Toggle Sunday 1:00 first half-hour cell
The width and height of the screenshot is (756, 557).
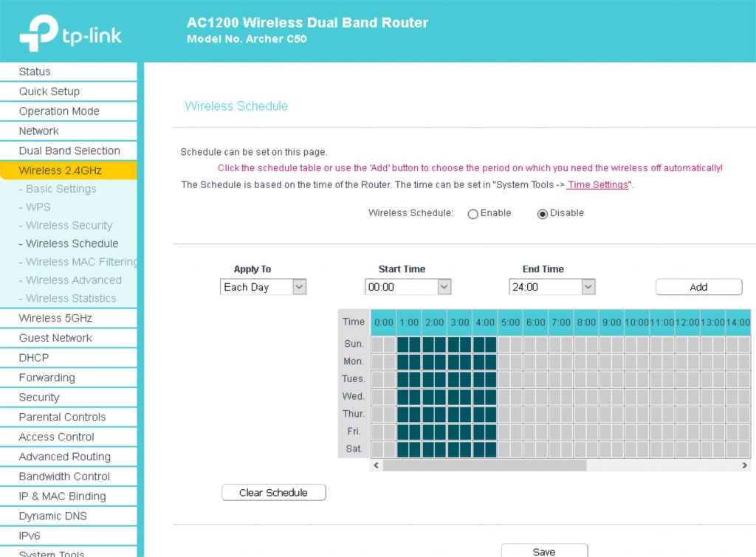[402, 345]
